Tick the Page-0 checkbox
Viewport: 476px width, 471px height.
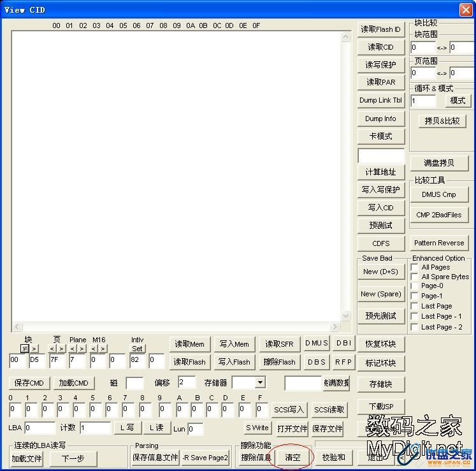coord(414,286)
